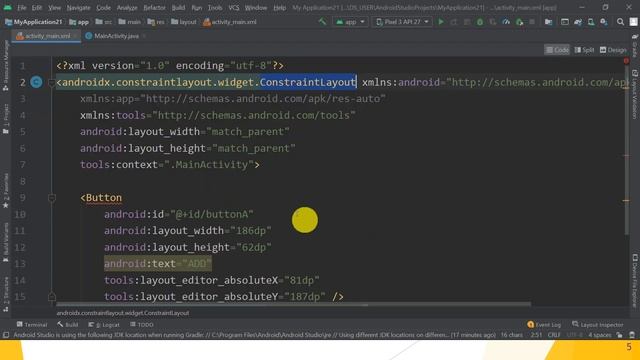Open the Project tool window in left sidebar
This screenshot has height=360, width=640.
click(6, 118)
